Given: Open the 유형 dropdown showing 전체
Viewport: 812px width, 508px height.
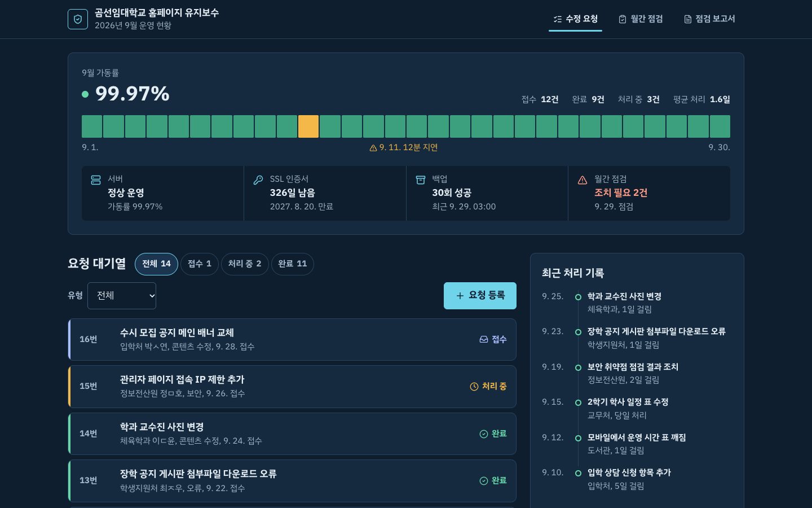Looking at the screenshot, I should coord(122,296).
